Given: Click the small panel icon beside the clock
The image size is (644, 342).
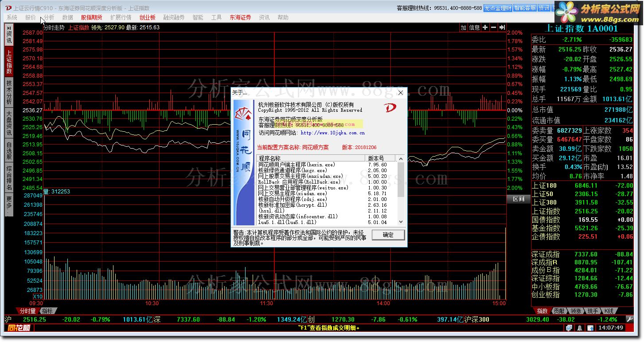Looking at the screenshot, I should tap(590, 328).
